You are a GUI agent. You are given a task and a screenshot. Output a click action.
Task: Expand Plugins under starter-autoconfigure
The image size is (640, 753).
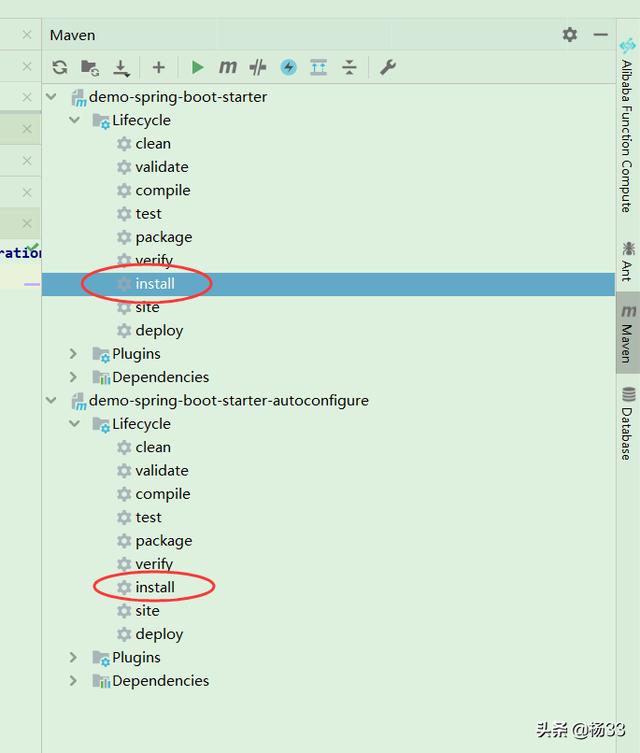pyautogui.click(x=73, y=657)
